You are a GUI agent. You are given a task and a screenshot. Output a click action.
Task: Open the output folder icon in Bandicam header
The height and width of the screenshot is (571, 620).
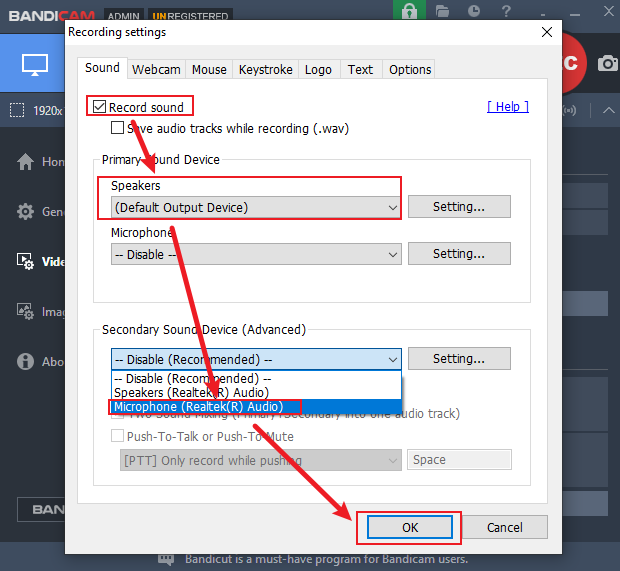click(x=442, y=11)
